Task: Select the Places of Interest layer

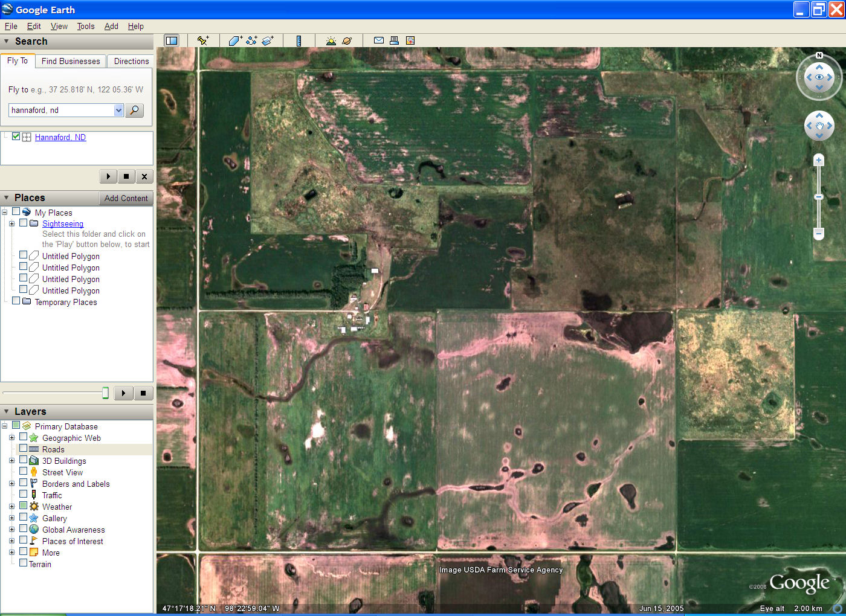Action: pyautogui.click(x=73, y=541)
